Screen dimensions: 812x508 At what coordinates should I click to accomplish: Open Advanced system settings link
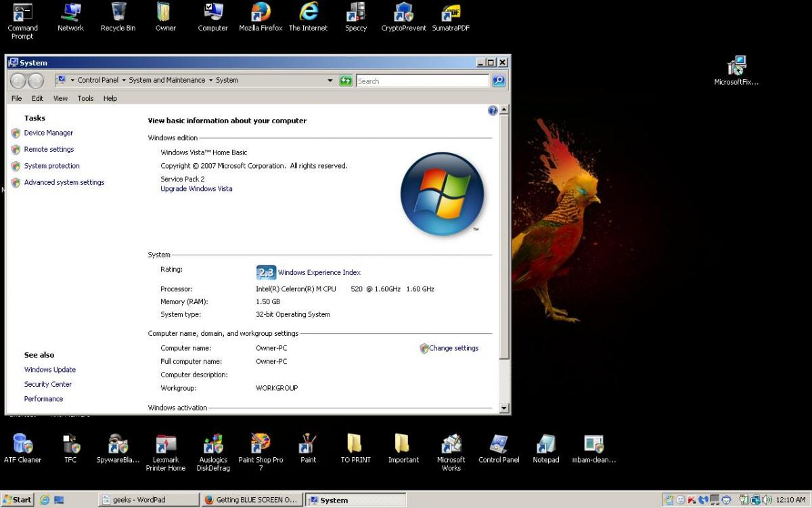point(64,182)
